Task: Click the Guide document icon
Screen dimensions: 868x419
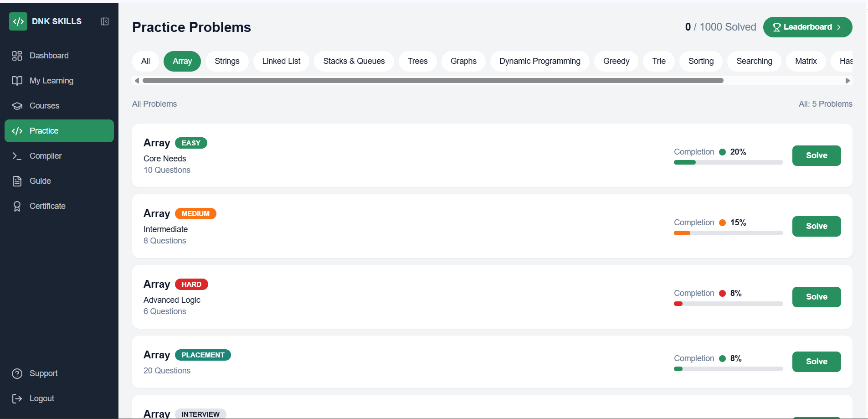Action: pyautogui.click(x=17, y=181)
